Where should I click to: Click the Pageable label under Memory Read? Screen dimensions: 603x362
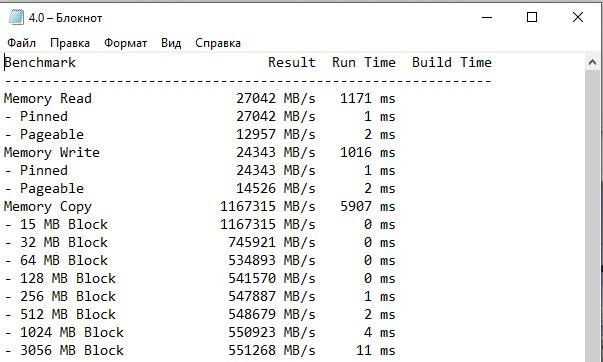pos(52,135)
